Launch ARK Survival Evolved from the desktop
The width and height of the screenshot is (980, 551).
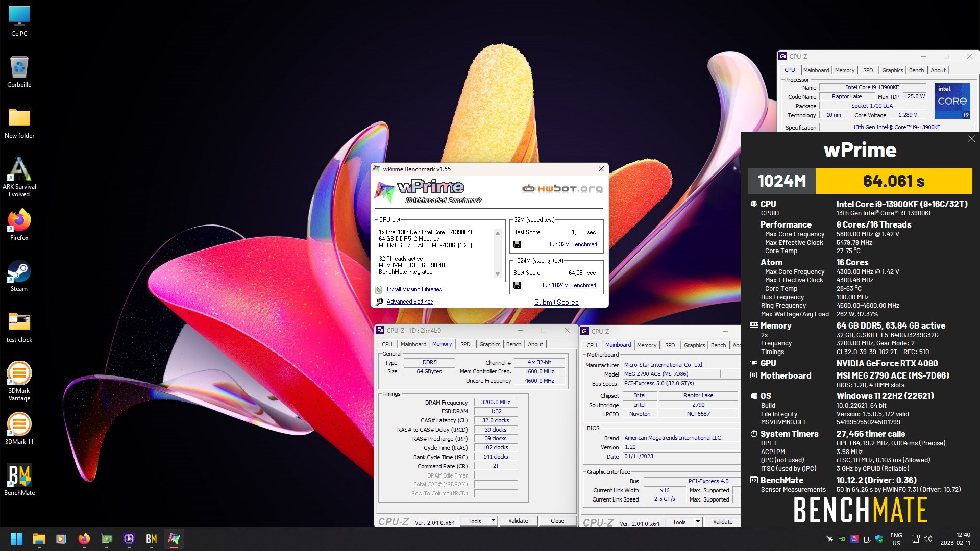19,177
